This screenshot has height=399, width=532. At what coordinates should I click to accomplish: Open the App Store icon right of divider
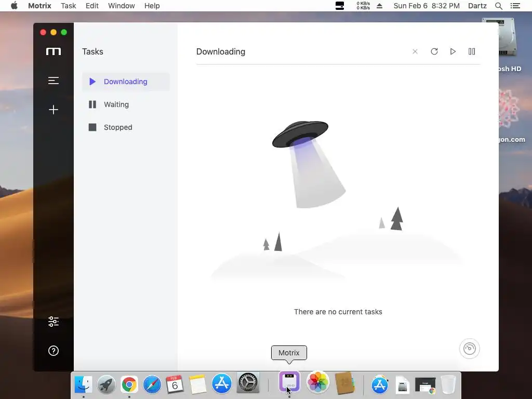380,384
